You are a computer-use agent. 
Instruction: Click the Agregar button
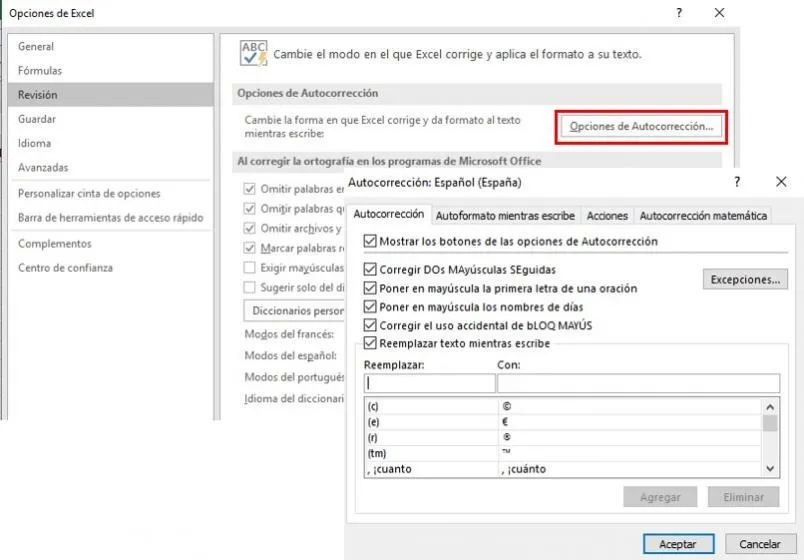660,497
